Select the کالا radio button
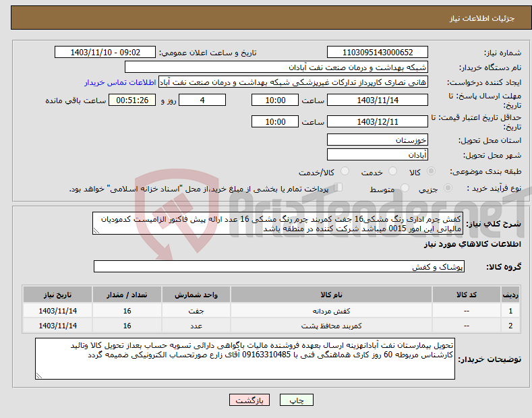This screenshot has width=532, height=418. point(431,171)
